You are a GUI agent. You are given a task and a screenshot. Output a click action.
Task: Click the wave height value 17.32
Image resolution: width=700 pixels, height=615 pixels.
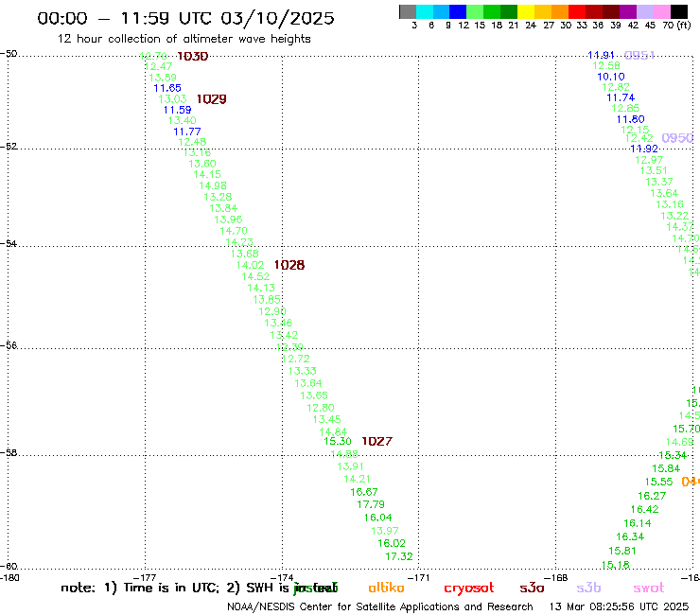click(399, 556)
